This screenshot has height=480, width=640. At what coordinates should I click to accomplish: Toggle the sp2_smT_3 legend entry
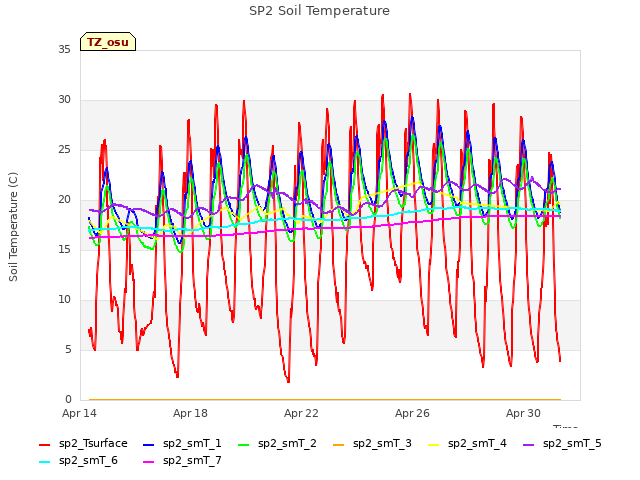pos(372,443)
